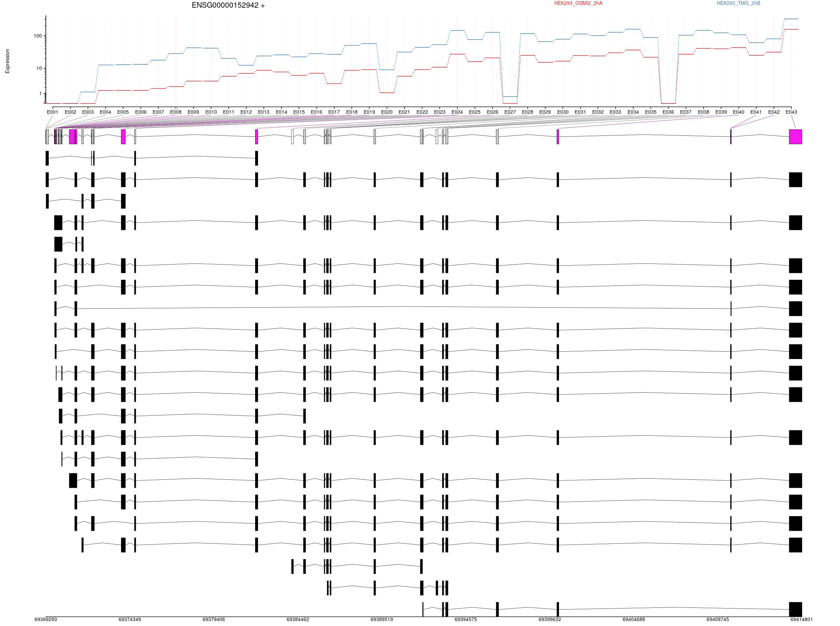Select exon bin label E003
This screenshot has height=626, width=840.
pyautogui.click(x=88, y=112)
